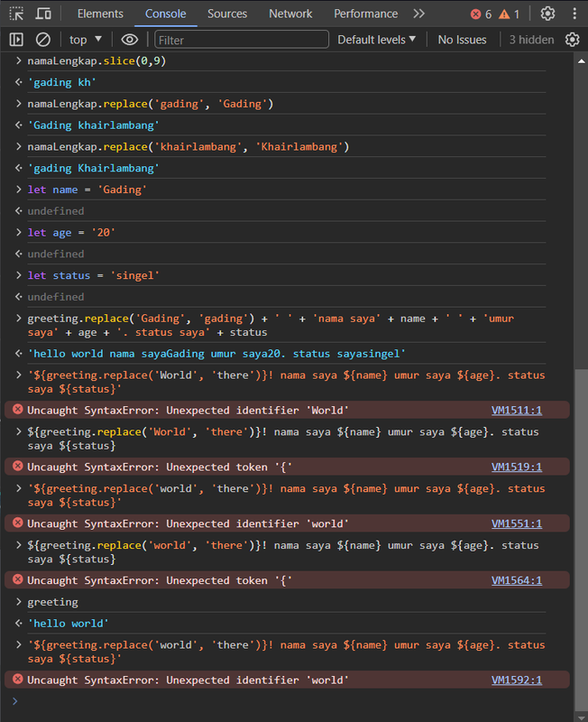Toggle the device toolbar icon

point(43,14)
